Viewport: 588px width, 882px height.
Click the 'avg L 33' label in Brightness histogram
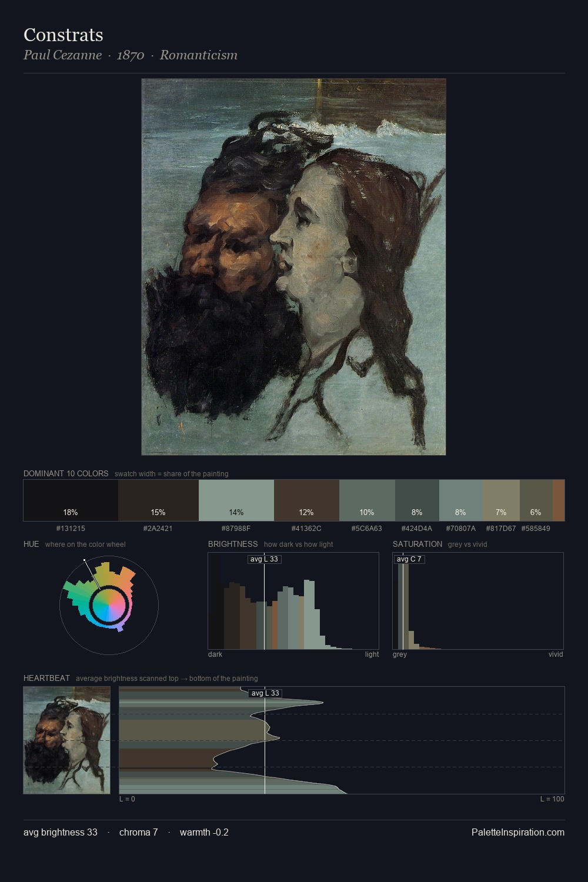pos(265,559)
